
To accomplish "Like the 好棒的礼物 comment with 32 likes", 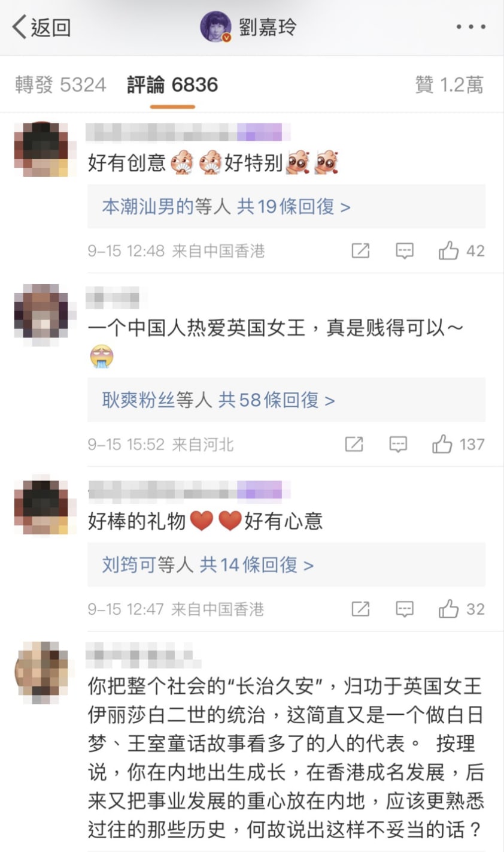I will 462,609.
